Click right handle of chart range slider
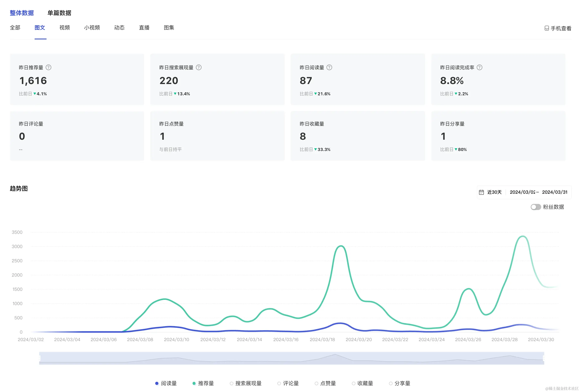Image resolution: width=580 pixels, height=392 pixels. click(x=543, y=358)
